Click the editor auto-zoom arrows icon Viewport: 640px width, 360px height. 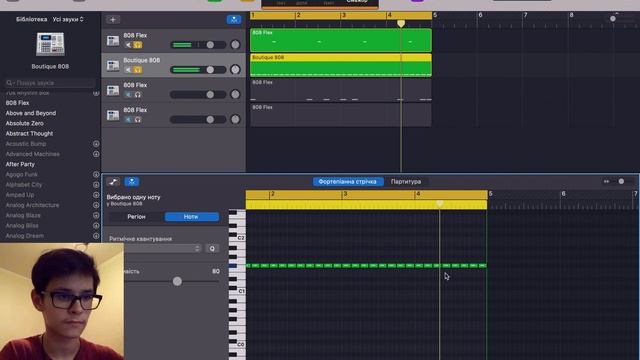coord(607,181)
